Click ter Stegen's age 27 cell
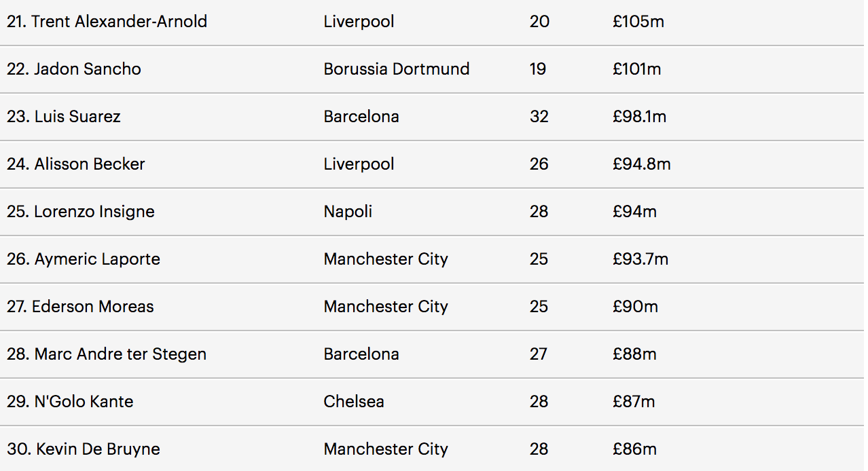This screenshot has width=868, height=471. 539,354
